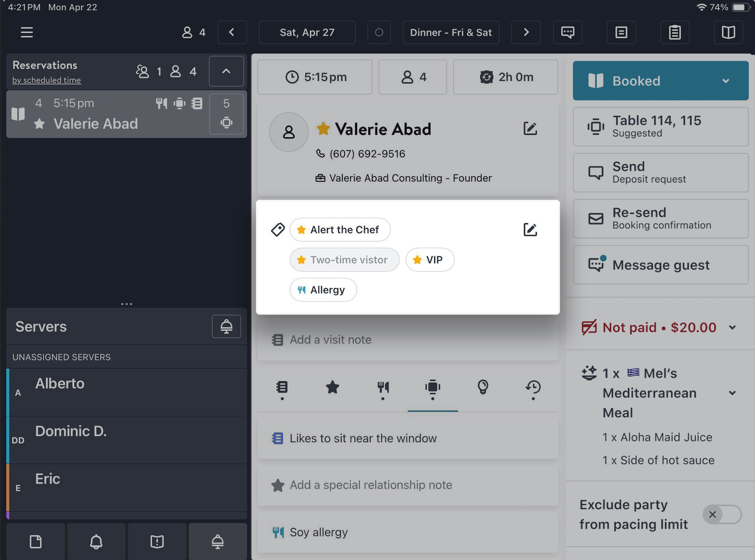Edit the guest tags
This screenshot has width=755, height=560.
click(530, 229)
